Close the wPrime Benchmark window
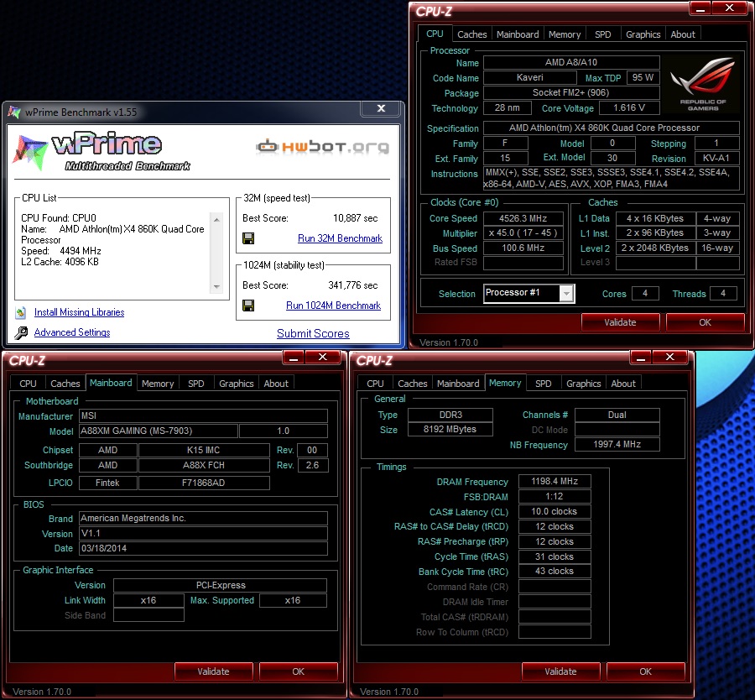 tap(381, 108)
